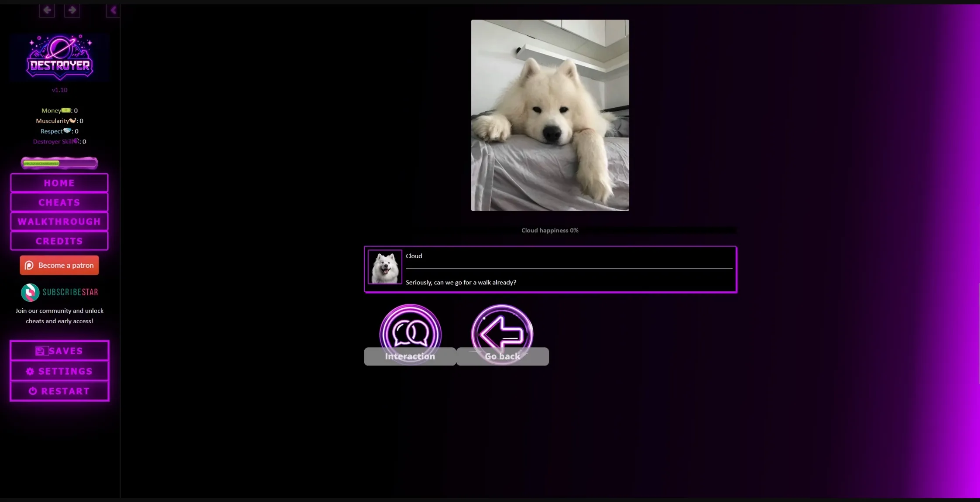The height and width of the screenshot is (502, 980).
Task: Click RESTART with power icon
Action: [59, 391]
